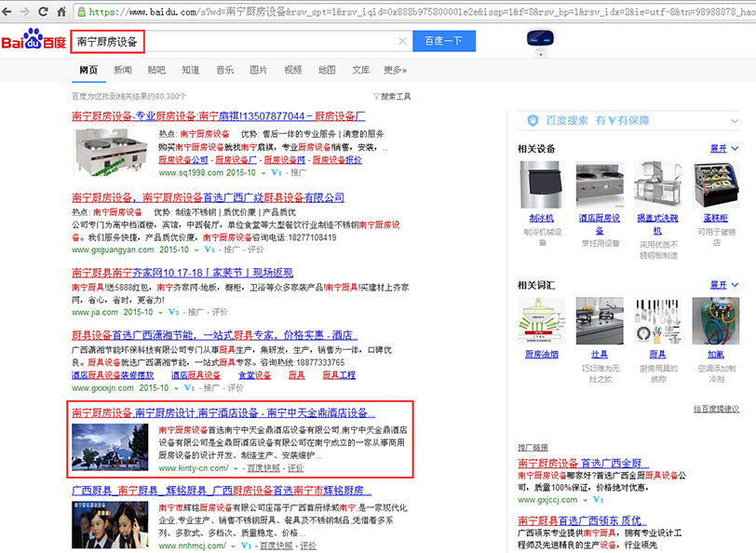The height and width of the screenshot is (553, 756).
Task: Switch to the 图片 tab
Action: click(x=259, y=70)
